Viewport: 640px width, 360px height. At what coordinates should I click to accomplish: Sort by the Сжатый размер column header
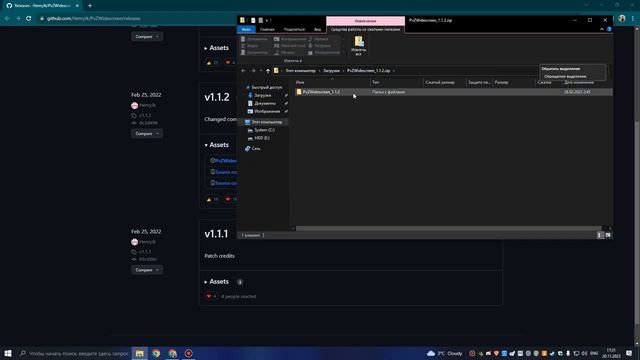click(x=444, y=82)
